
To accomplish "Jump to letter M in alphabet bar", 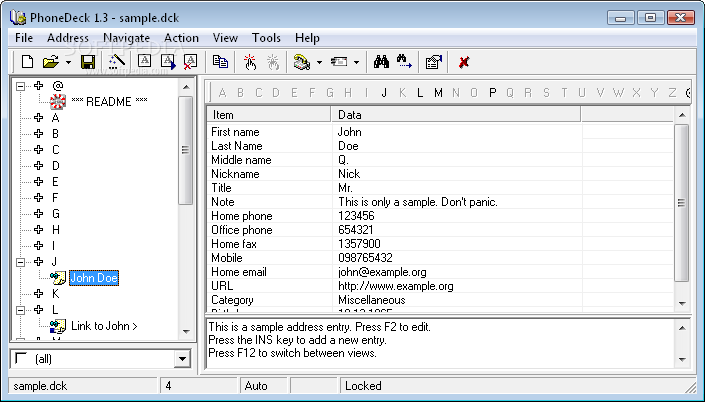I will click(438, 93).
